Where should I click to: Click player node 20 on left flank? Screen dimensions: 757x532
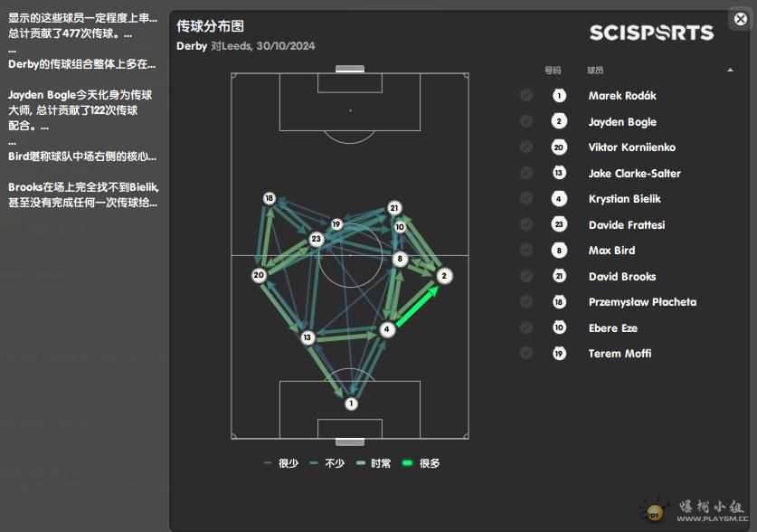point(259,275)
